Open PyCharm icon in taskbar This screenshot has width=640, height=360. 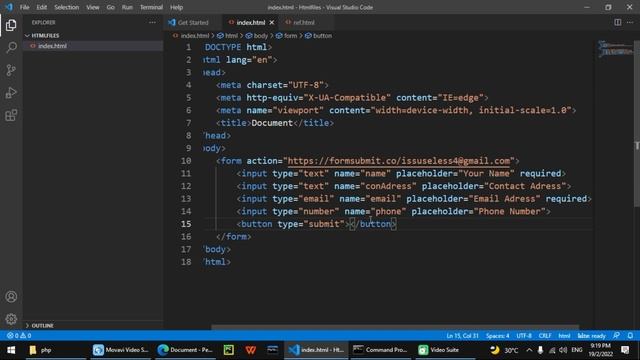229,350
